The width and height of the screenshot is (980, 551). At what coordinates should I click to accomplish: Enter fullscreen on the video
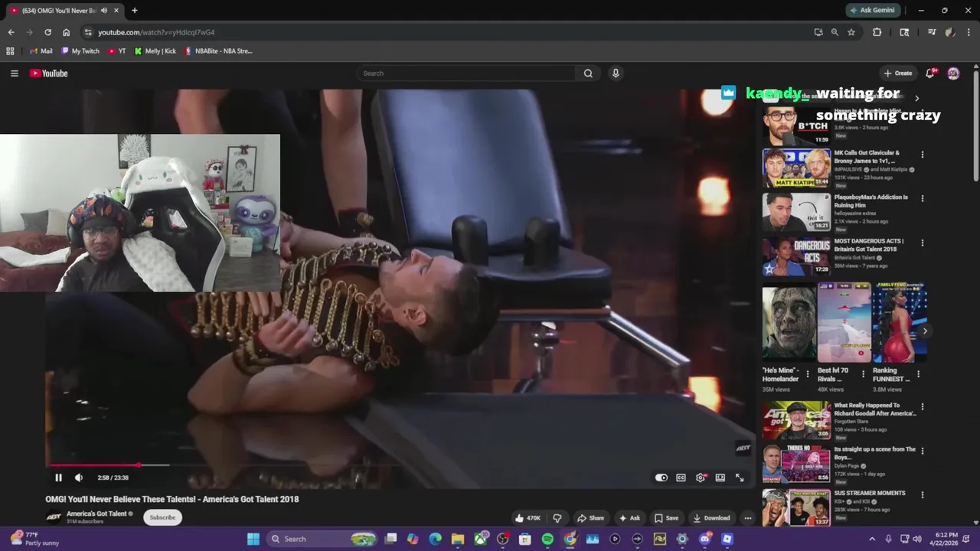point(740,478)
